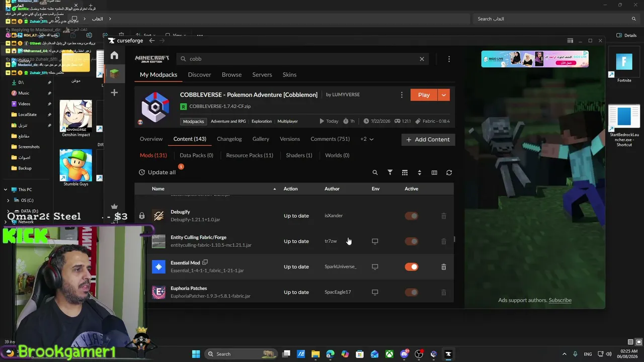Screen dimensions: 644x362
Task: Open the Essential Mod thumbnail
Action: (x=158, y=267)
